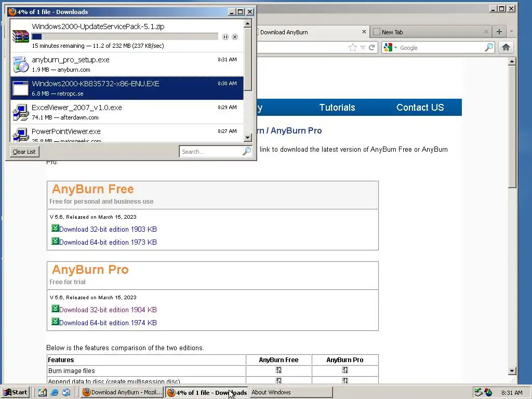Click the AnyBurn Pro heading
Screen dimensions: 532x399
tap(90, 270)
